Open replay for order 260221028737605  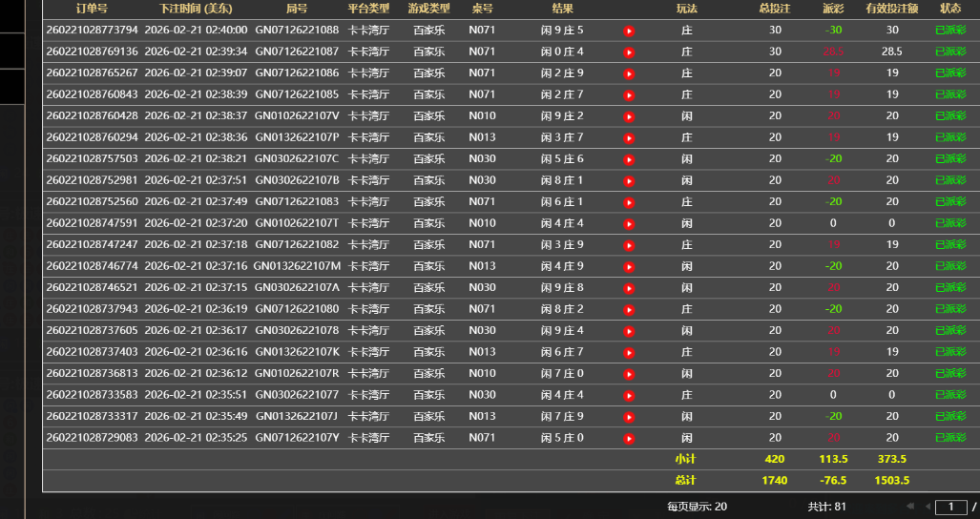[x=629, y=331]
